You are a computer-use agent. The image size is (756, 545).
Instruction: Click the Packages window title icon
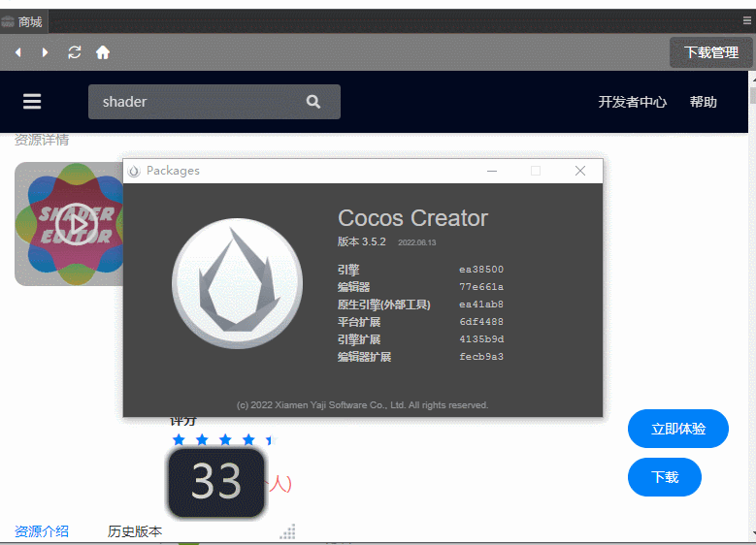[134, 171]
